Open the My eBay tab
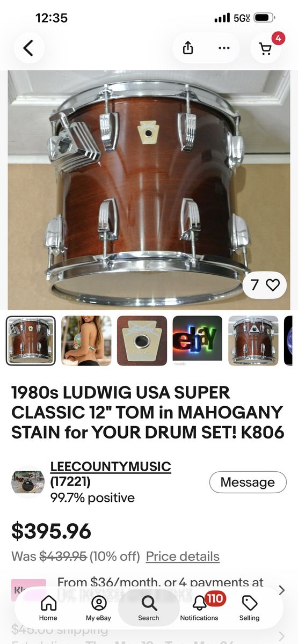This screenshot has height=644, width=298. tap(99, 608)
